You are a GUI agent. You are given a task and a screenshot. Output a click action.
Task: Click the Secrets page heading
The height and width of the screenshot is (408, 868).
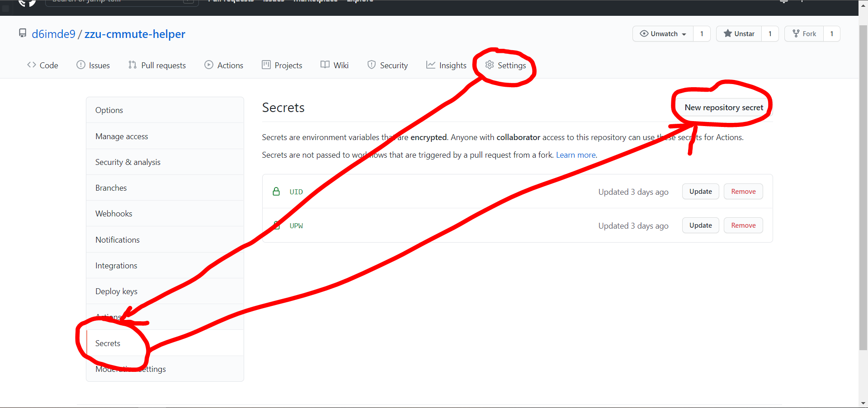click(283, 108)
